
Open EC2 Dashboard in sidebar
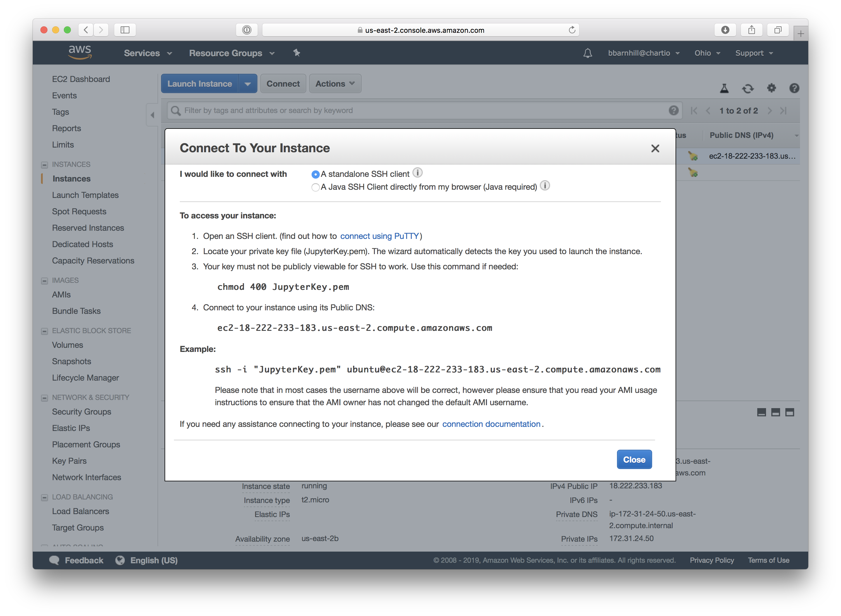(81, 79)
